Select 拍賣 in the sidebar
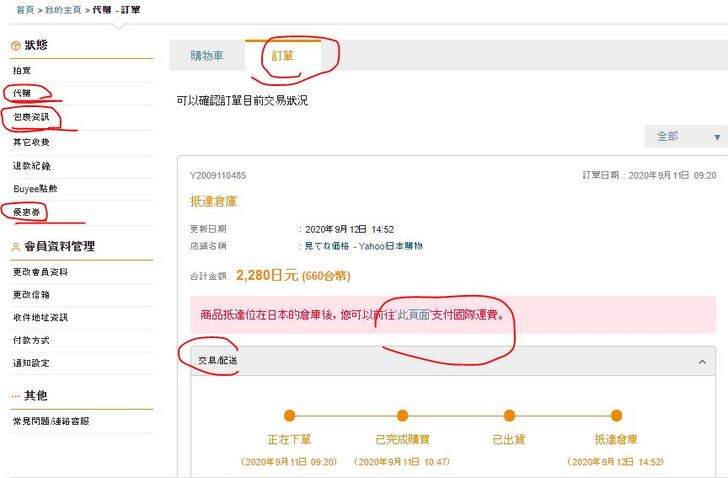 click(22, 71)
